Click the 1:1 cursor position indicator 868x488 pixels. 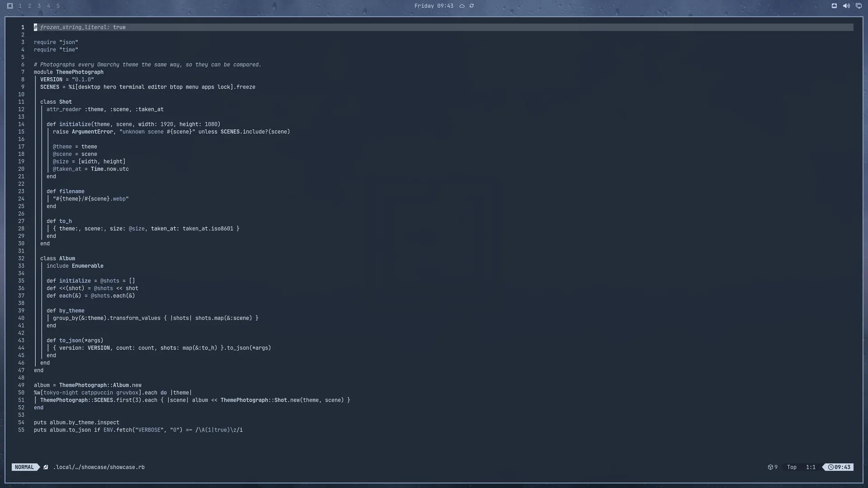pyautogui.click(x=811, y=467)
